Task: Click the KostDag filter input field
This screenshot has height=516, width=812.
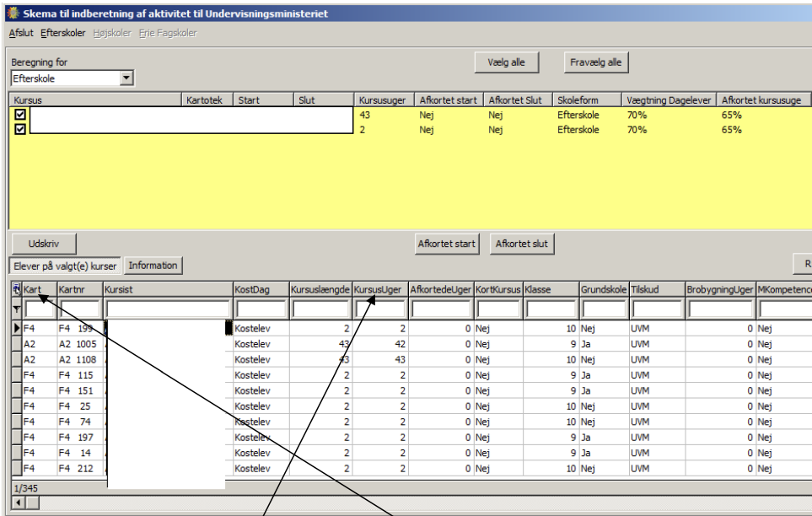Action: tap(261, 309)
